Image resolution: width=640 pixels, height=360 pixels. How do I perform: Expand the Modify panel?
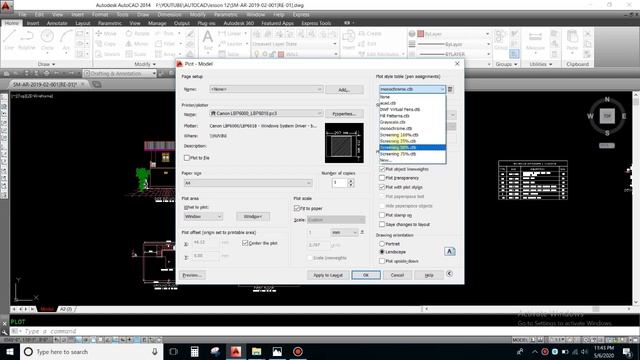pyautogui.click(x=145, y=64)
